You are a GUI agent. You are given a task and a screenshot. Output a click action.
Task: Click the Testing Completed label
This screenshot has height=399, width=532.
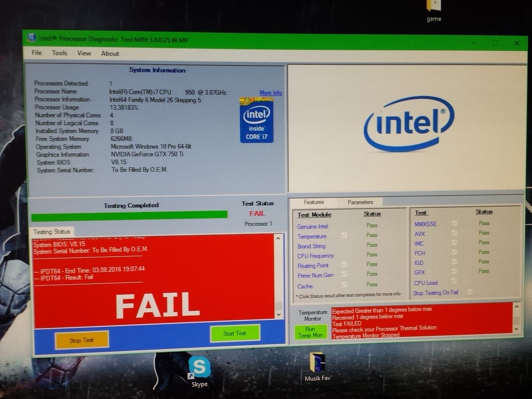[x=131, y=205]
